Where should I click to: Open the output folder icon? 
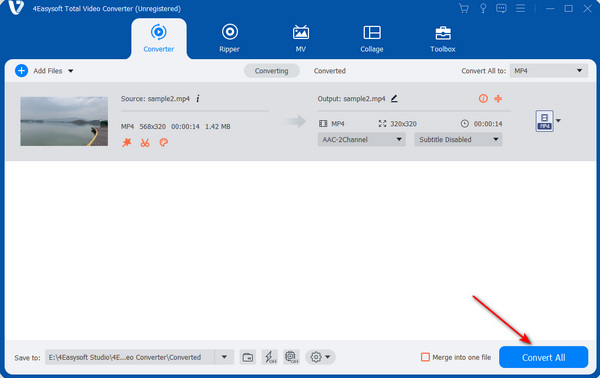248,357
